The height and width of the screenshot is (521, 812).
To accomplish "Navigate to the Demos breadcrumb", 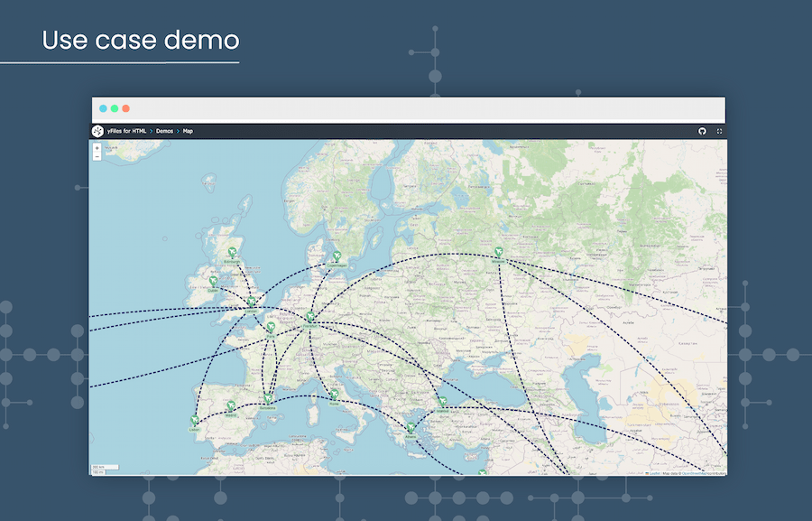I will coord(165,131).
